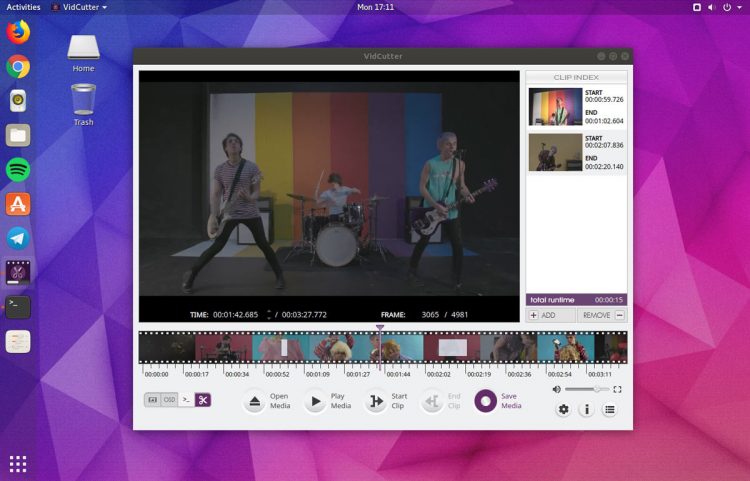This screenshot has width=750, height=481.
Task: Adjust the volume slider
Action: tap(587, 389)
